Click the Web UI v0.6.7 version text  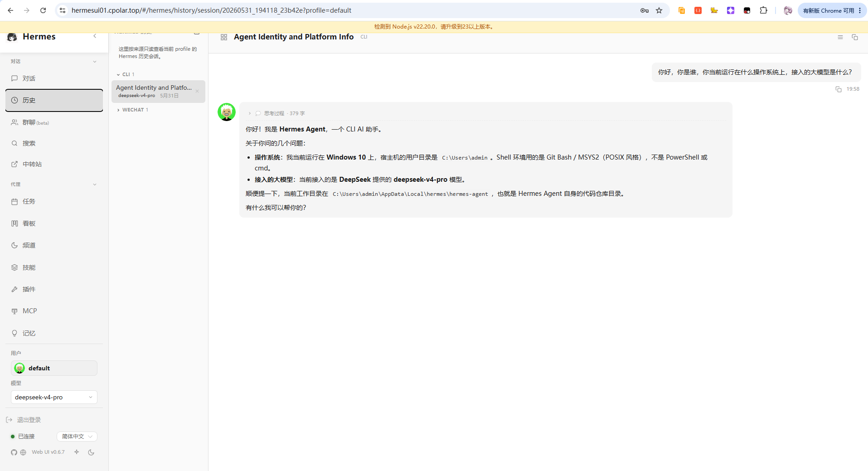coord(48,452)
